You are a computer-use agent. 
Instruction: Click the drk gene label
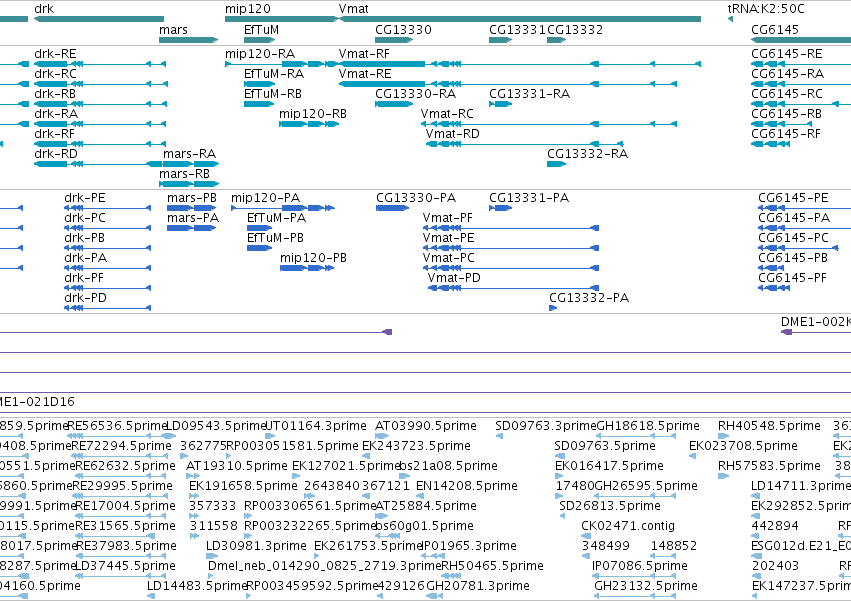(x=44, y=9)
